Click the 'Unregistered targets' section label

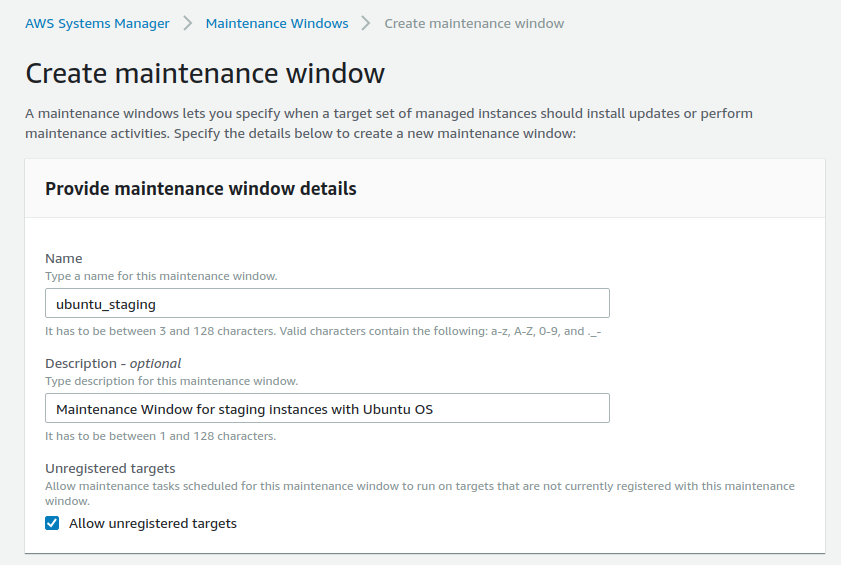pyautogui.click(x=110, y=468)
